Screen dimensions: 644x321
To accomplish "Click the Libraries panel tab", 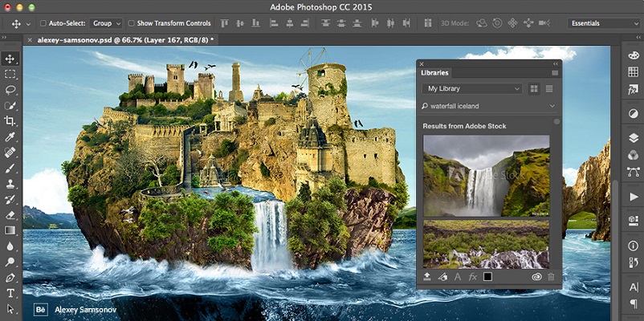I will click(434, 73).
